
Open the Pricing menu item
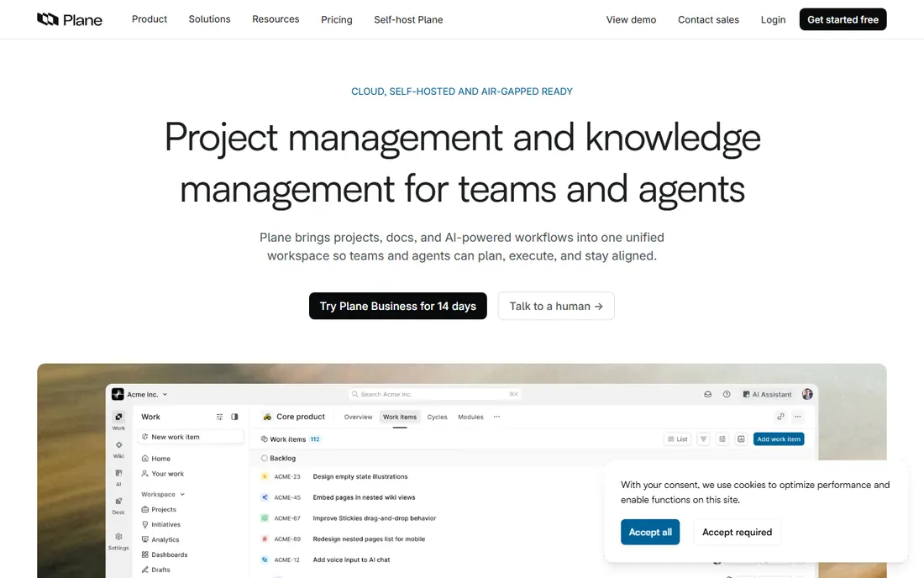click(x=337, y=19)
